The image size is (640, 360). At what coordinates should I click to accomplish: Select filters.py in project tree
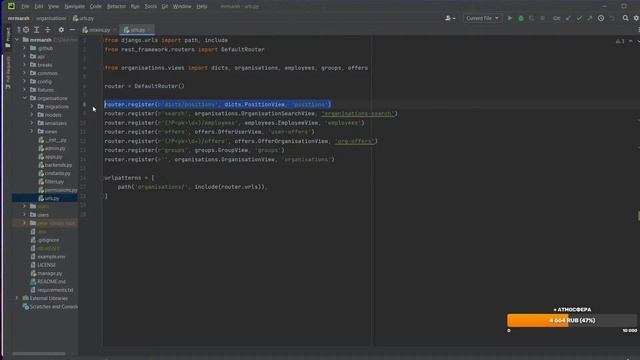point(51,182)
